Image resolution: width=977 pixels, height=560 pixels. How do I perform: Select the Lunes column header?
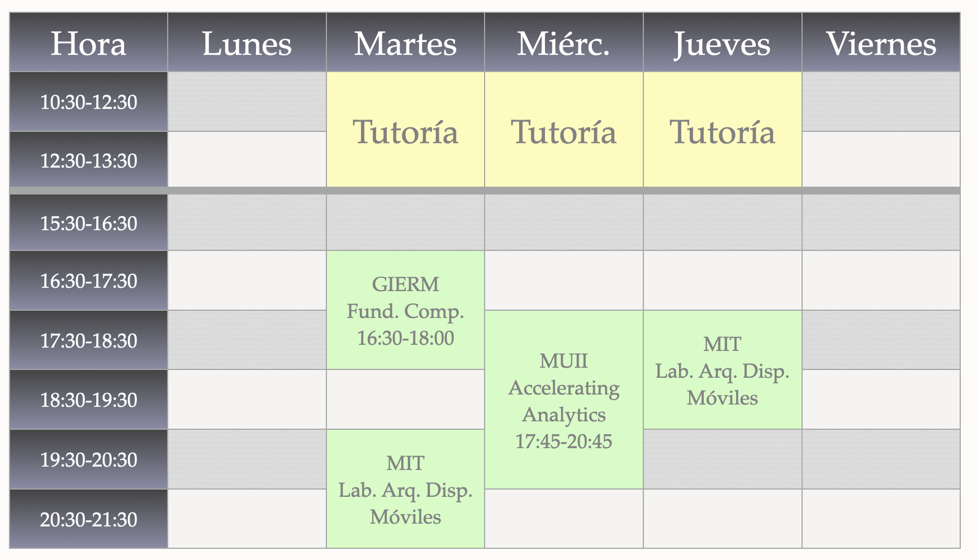point(247,42)
